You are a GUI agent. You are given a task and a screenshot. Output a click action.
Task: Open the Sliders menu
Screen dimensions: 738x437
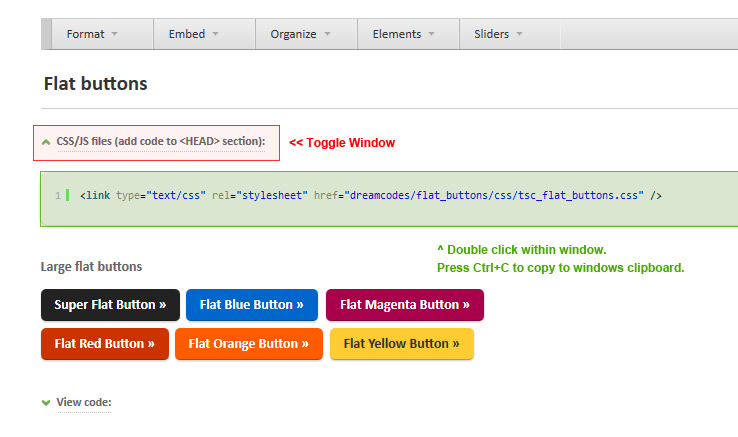click(510, 34)
